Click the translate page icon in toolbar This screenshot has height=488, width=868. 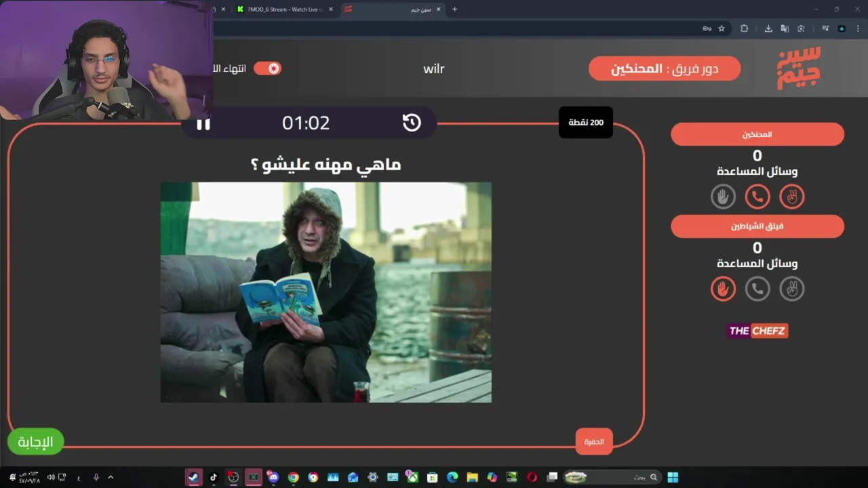click(785, 28)
